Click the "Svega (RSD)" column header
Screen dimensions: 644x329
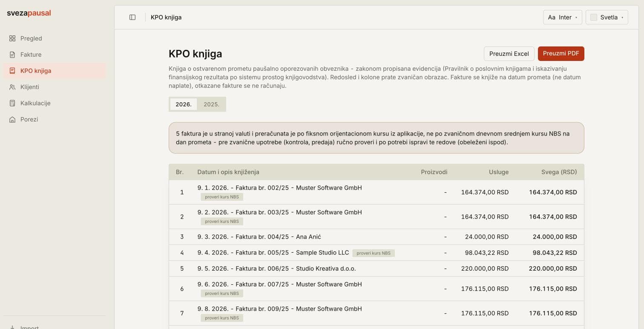pos(559,172)
